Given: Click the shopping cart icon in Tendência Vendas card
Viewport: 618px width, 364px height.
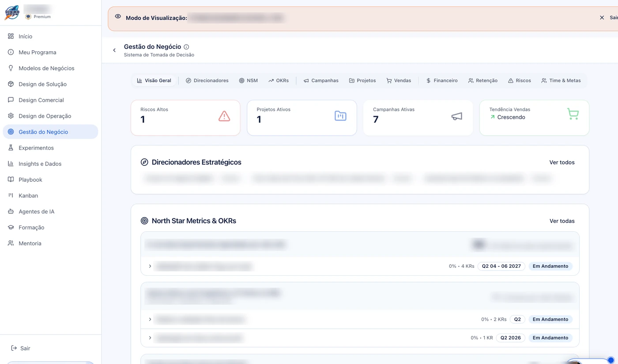Looking at the screenshot, I should pyautogui.click(x=573, y=114).
